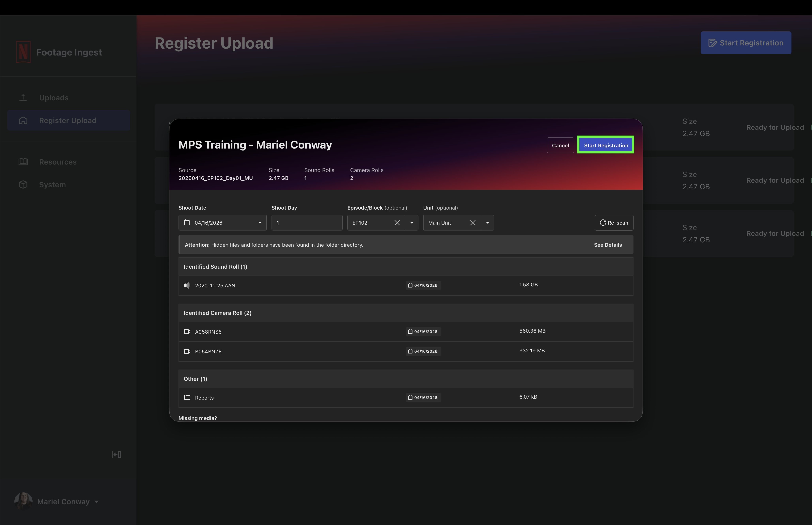Click Mariel Conway's avatar picture
Viewport: 812px width, 525px height.
click(x=23, y=501)
